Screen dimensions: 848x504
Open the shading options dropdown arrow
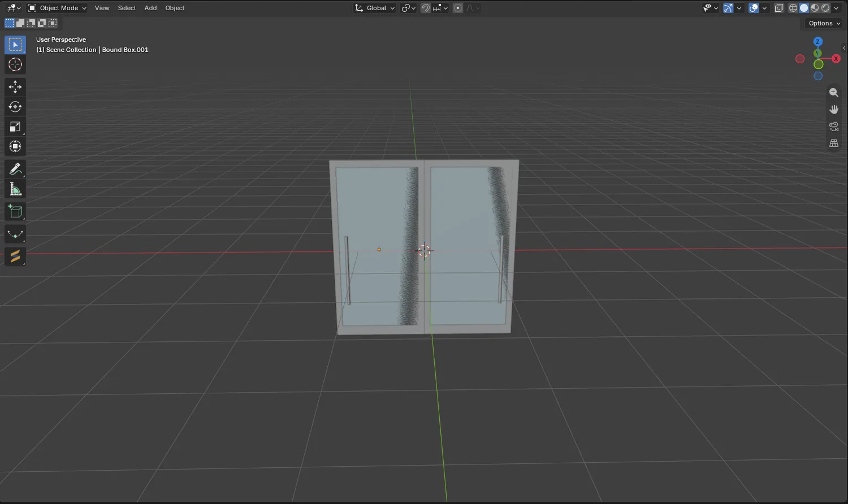pyautogui.click(x=836, y=8)
